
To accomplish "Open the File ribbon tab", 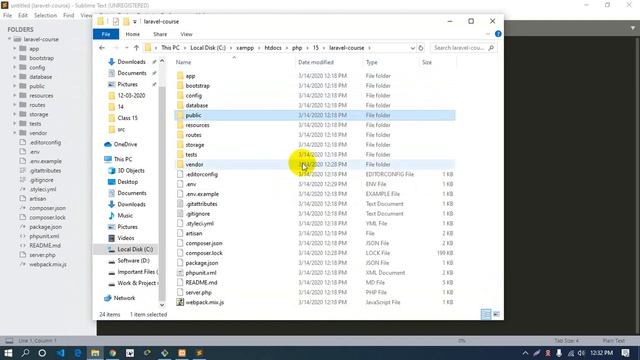I will pos(106,34).
